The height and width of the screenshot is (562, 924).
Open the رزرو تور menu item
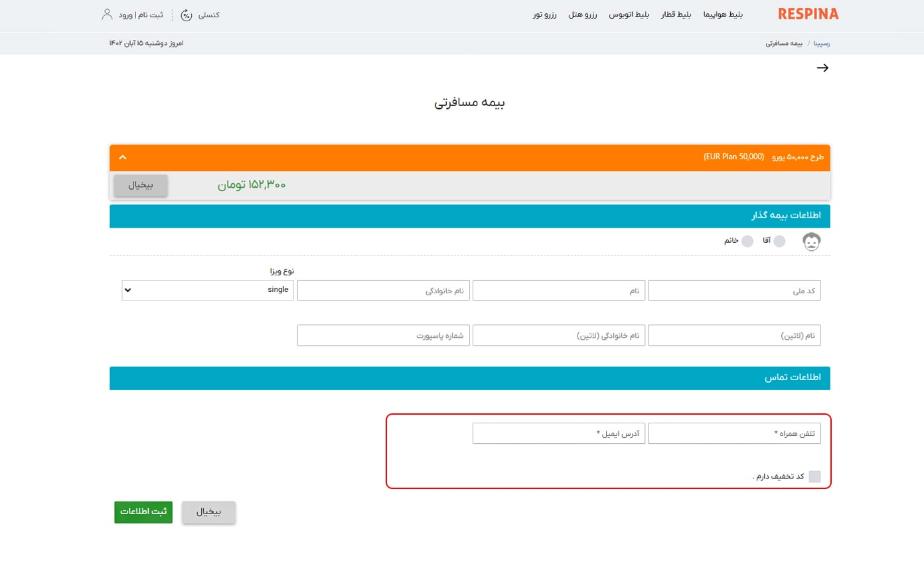[544, 14]
